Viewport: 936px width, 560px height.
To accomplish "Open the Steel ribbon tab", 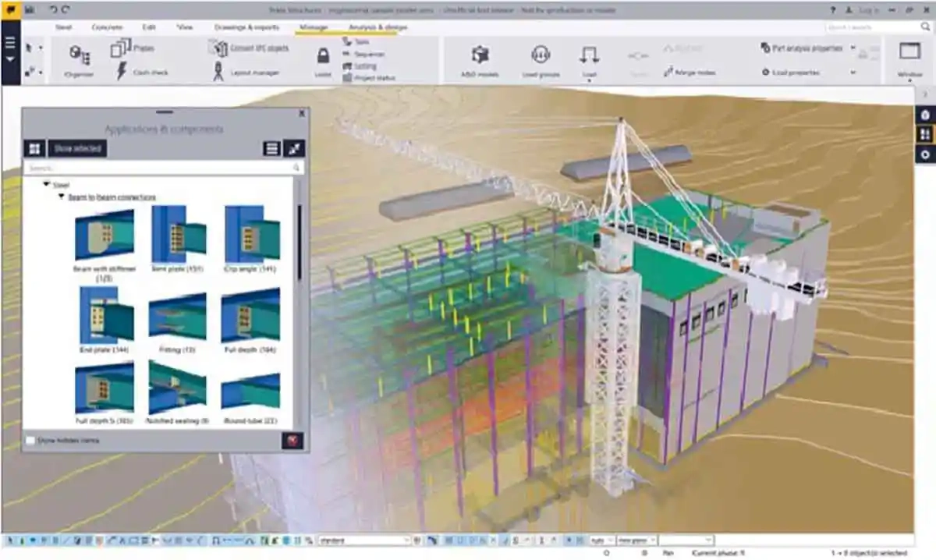I will pos(64,27).
